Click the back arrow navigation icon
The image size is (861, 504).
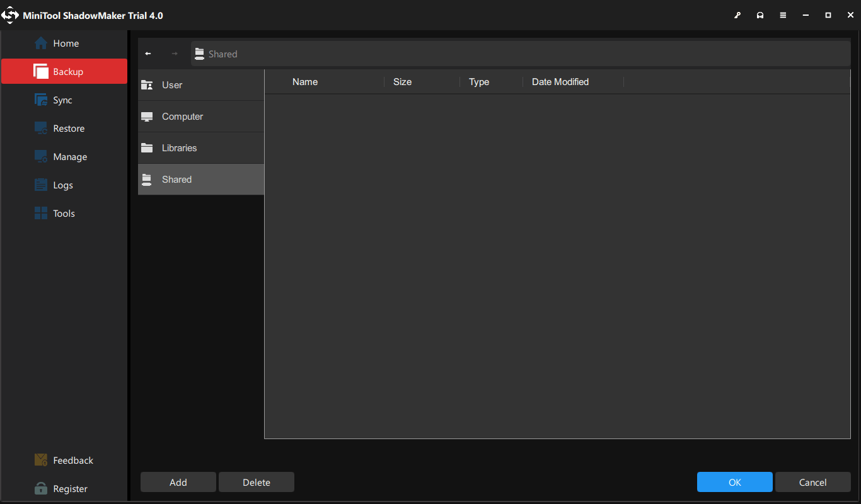[148, 54]
